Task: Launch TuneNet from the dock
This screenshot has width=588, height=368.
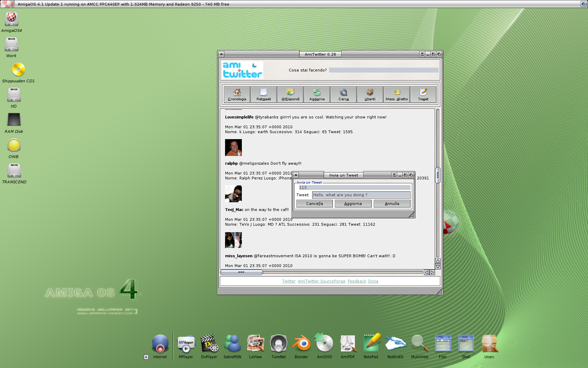Action: 279,344
